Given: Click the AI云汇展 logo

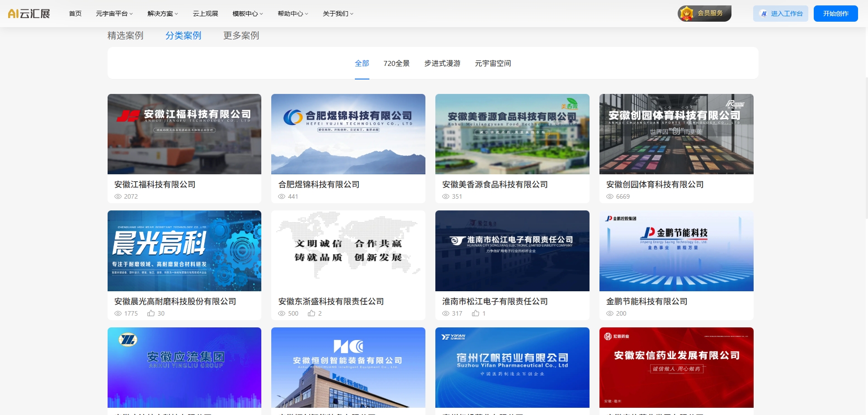Looking at the screenshot, I should [29, 14].
